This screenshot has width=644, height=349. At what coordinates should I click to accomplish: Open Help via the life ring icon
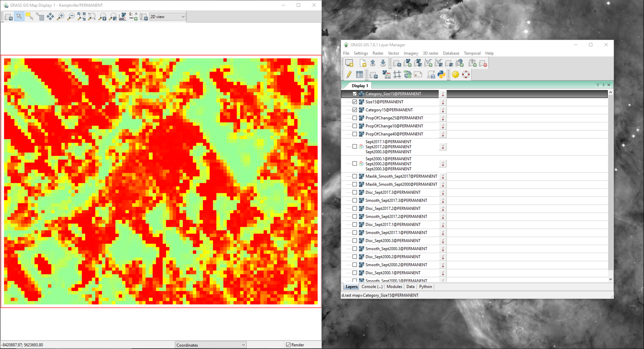tap(465, 74)
